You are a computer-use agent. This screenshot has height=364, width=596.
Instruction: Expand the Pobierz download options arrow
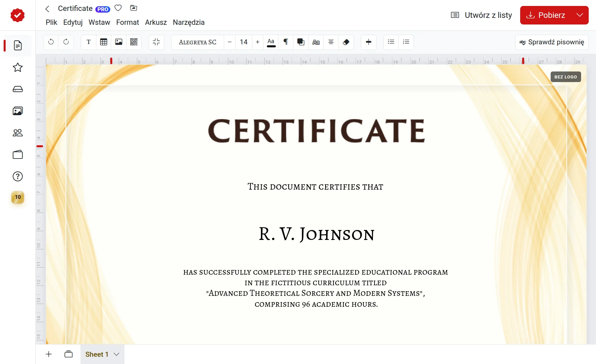(580, 15)
